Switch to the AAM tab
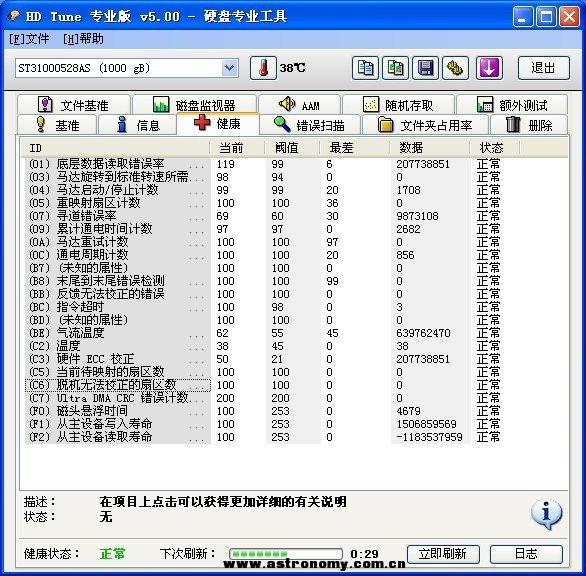This screenshot has height=576, width=586. [300, 105]
